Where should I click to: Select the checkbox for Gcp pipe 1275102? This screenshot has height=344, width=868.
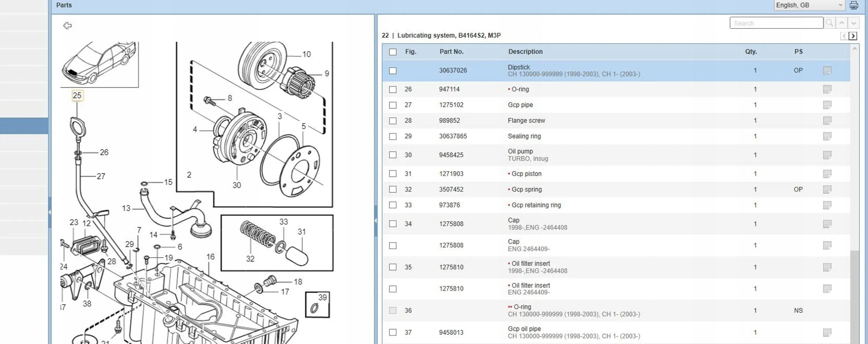pyautogui.click(x=393, y=105)
